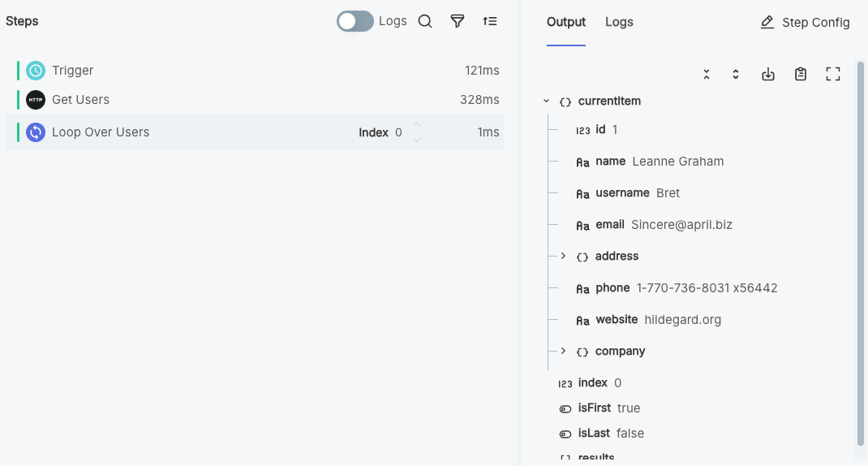Switch to the Output tab

click(x=566, y=22)
